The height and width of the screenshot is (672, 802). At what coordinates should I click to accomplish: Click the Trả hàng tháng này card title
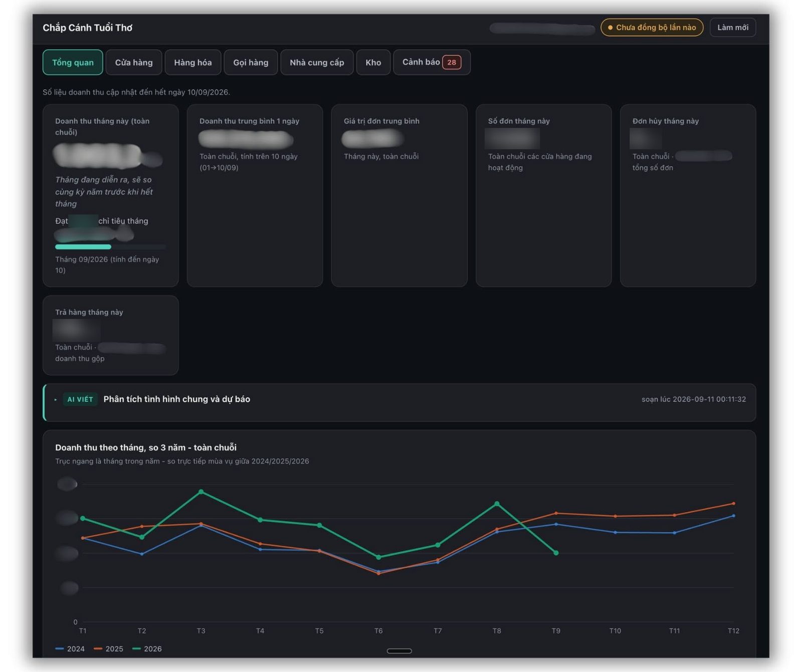pyautogui.click(x=89, y=312)
